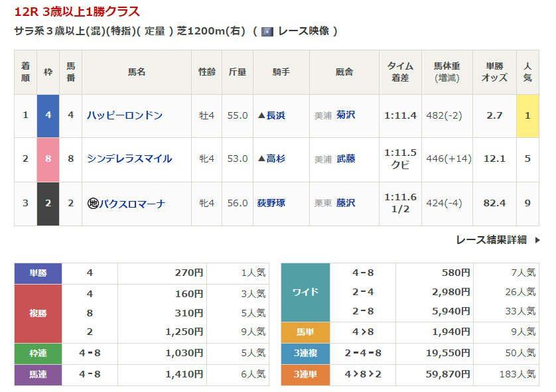
Task: Select the 単勝 payout label
Action: coord(38,273)
